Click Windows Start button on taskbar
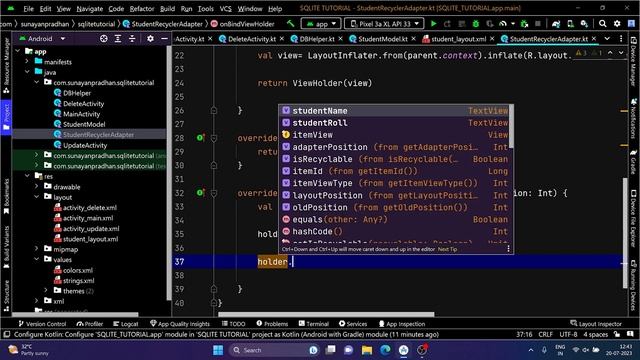The image size is (640, 360). point(218,350)
